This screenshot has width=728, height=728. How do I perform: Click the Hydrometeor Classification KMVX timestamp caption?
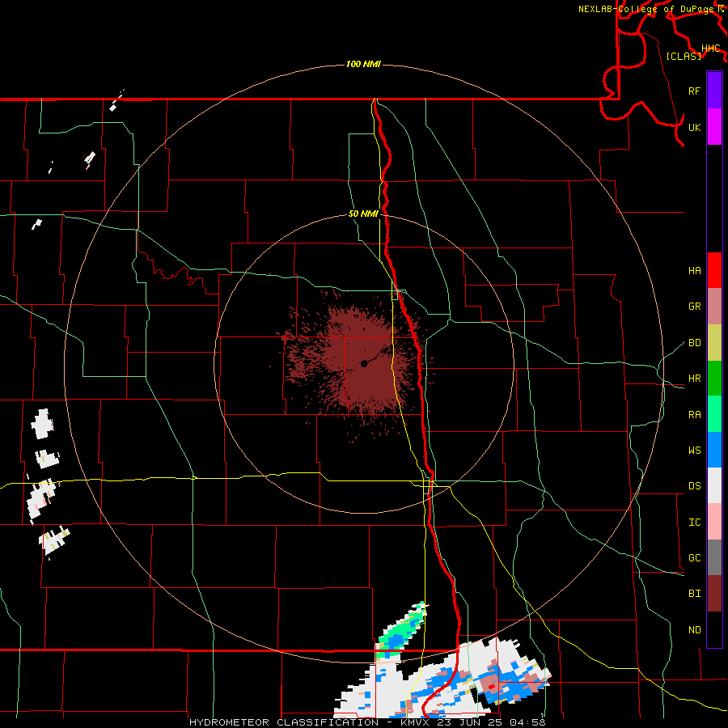click(x=367, y=722)
